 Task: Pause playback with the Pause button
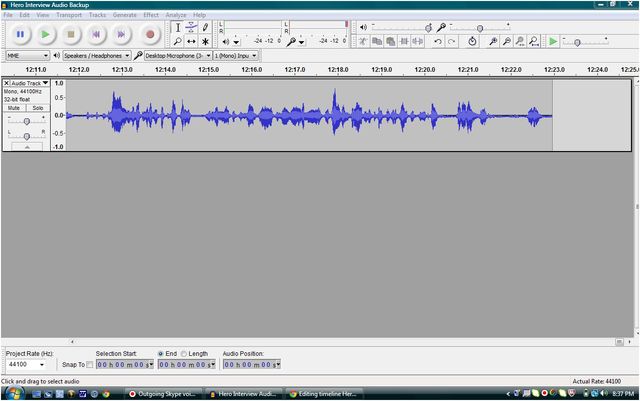pos(20,34)
